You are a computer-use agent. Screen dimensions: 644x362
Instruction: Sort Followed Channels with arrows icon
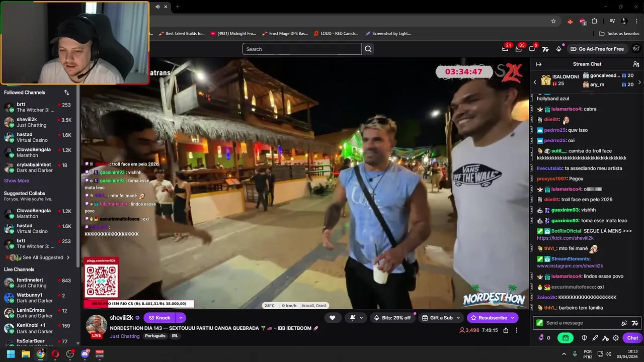[66, 93]
